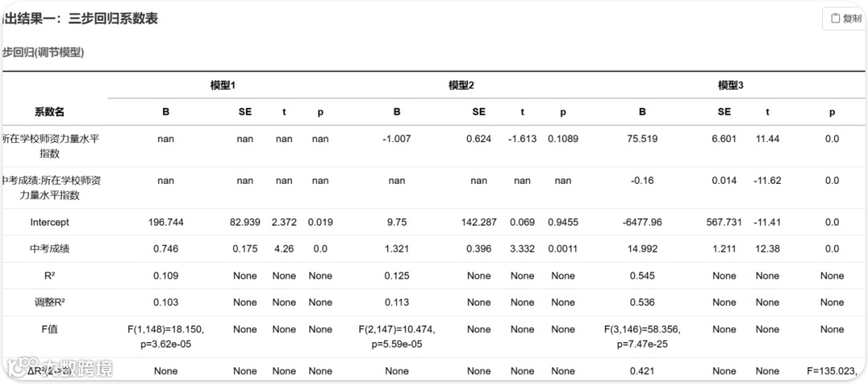Select the value -1.007 cell
The image size is (868, 384).
[397, 139]
